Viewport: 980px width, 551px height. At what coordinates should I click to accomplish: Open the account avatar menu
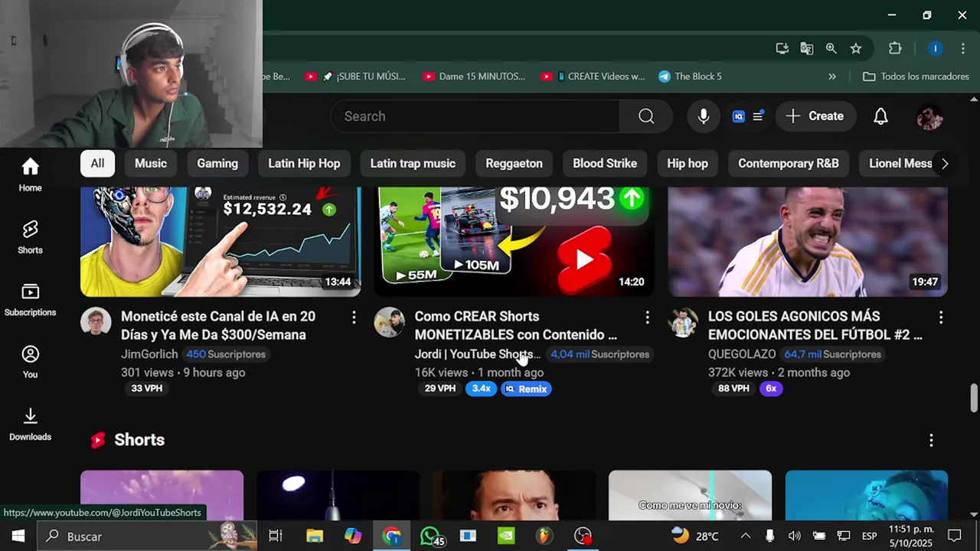click(929, 116)
